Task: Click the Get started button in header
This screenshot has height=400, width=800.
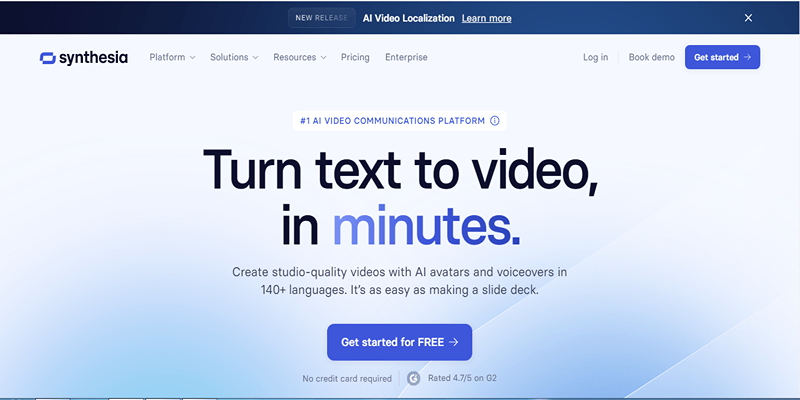Action: point(722,57)
